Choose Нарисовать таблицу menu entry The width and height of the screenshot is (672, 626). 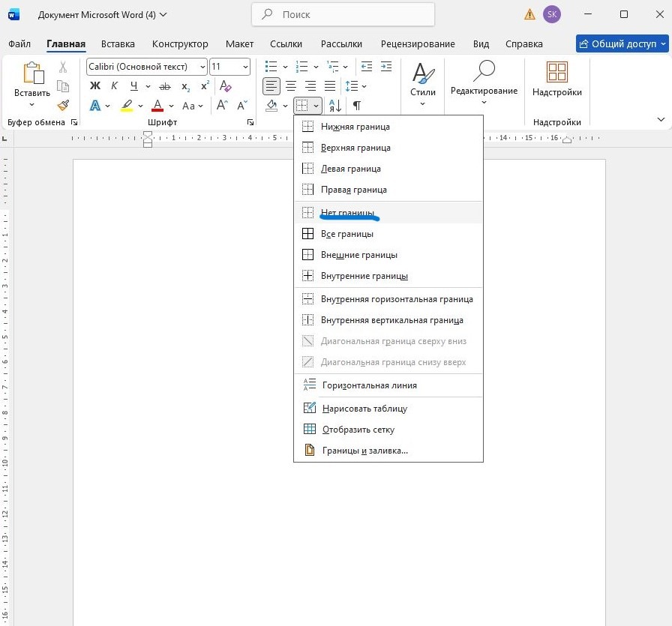pos(388,409)
